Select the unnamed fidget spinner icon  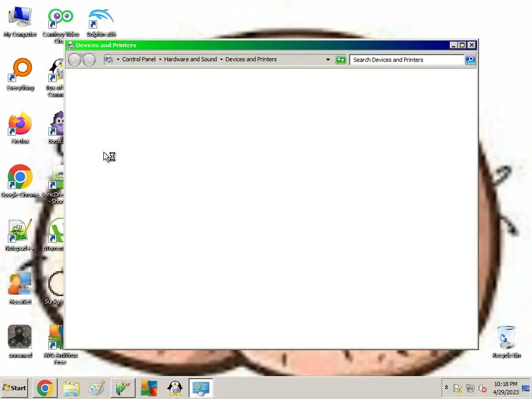pyautogui.click(x=20, y=341)
